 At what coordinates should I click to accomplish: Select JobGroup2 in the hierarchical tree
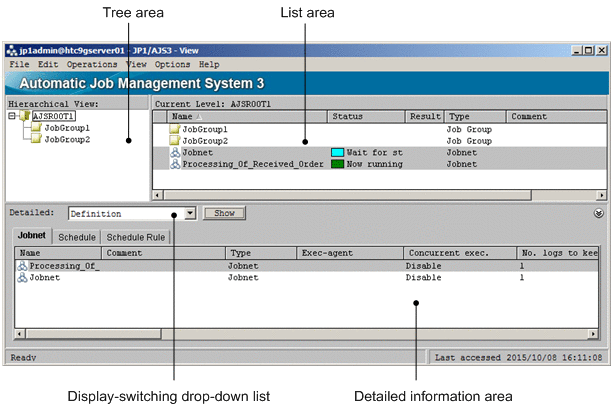[67, 139]
